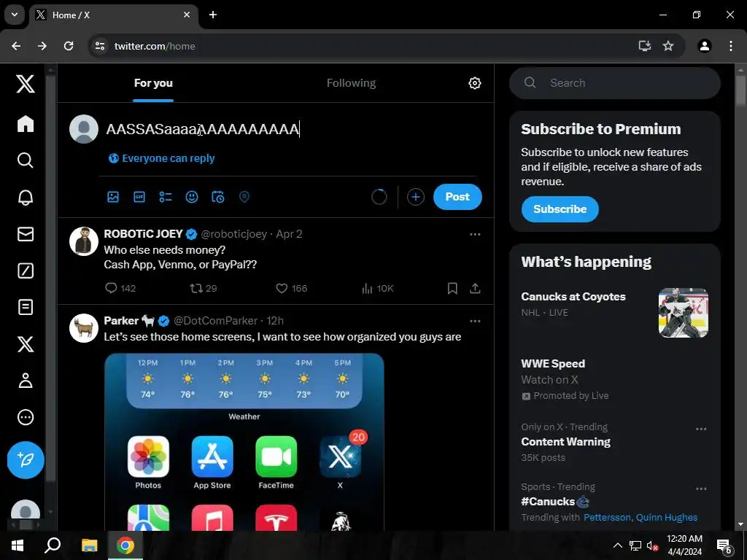Focus the Search input field
This screenshot has width=747, height=560.
point(614,83)
